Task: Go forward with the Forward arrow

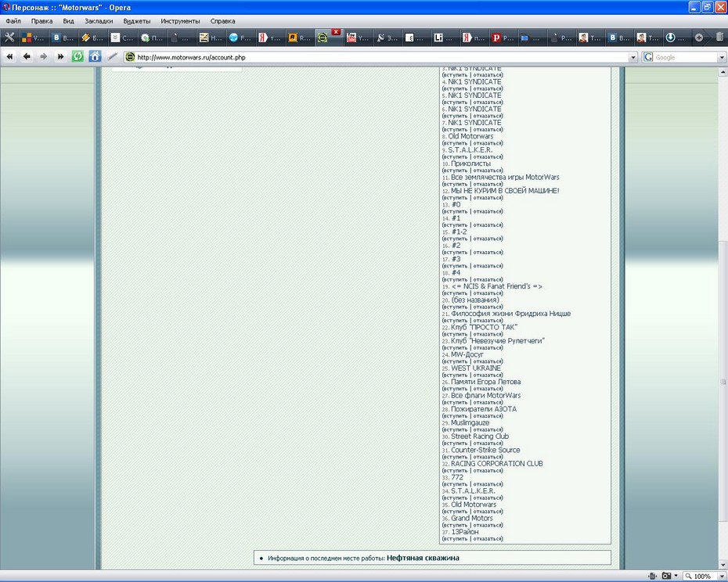Action: [44, 56]
